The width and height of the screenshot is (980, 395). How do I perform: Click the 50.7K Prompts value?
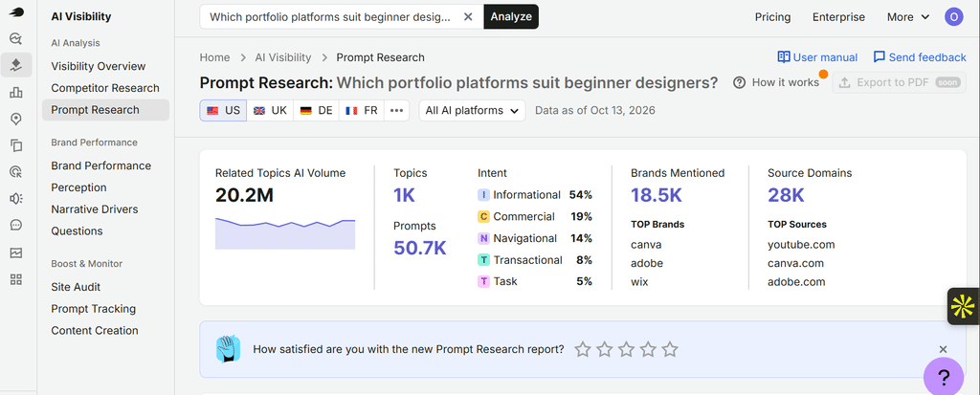[420, 248]
